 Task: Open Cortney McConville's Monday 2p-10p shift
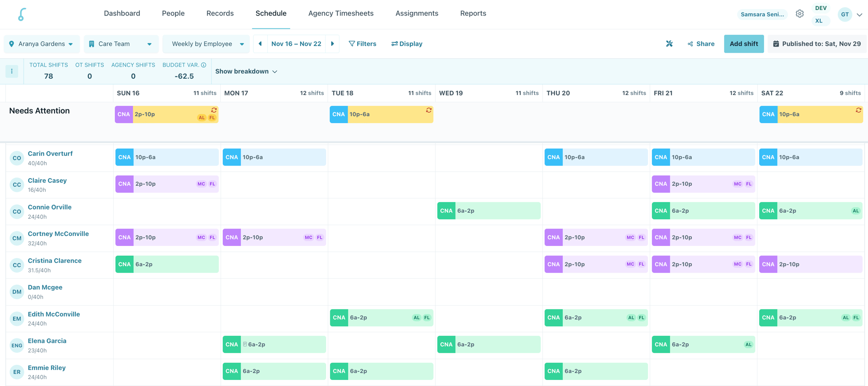274,237
